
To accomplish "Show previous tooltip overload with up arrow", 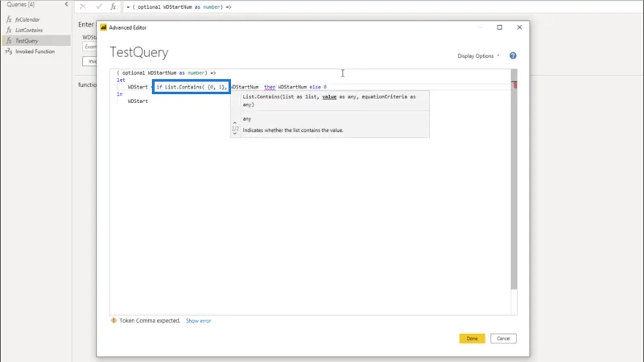I will click(235, 123).
